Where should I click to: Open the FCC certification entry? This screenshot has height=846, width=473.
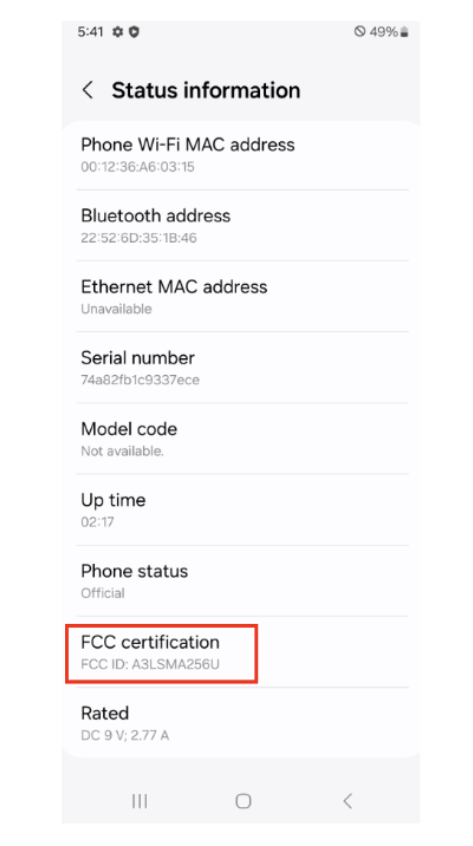pyautogui.click(x=242, y=652)
